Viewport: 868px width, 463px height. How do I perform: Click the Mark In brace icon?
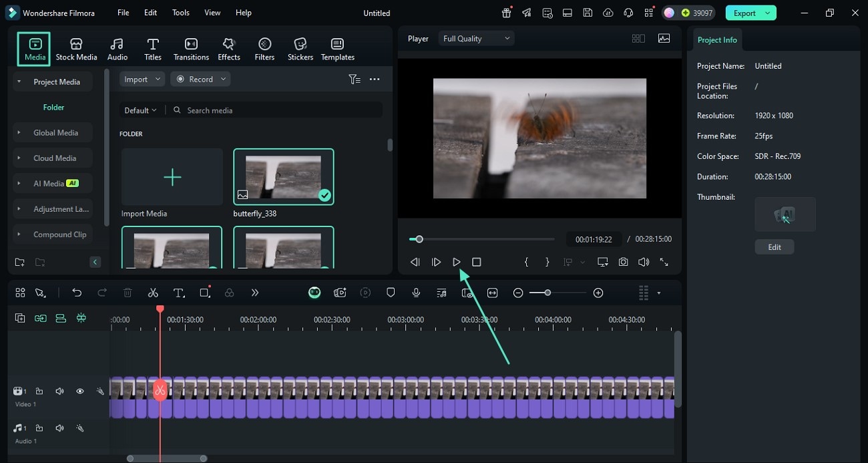coord(526,262)
